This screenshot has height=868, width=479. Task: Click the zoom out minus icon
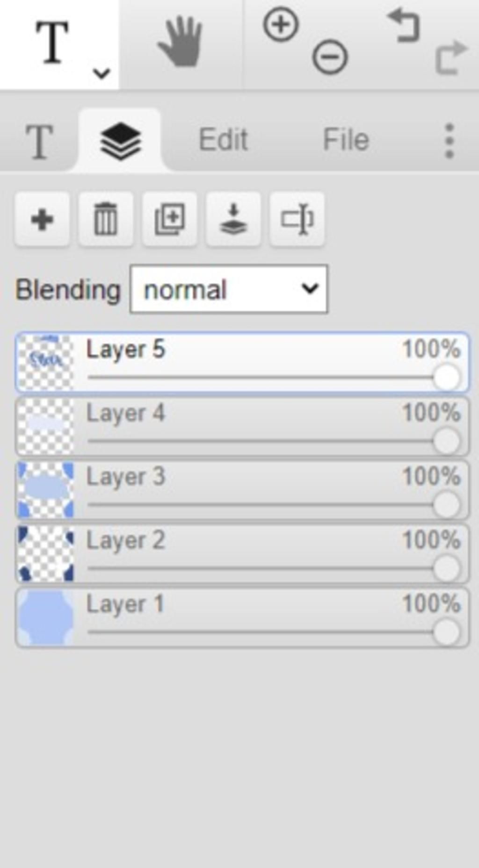coord(330,57)
